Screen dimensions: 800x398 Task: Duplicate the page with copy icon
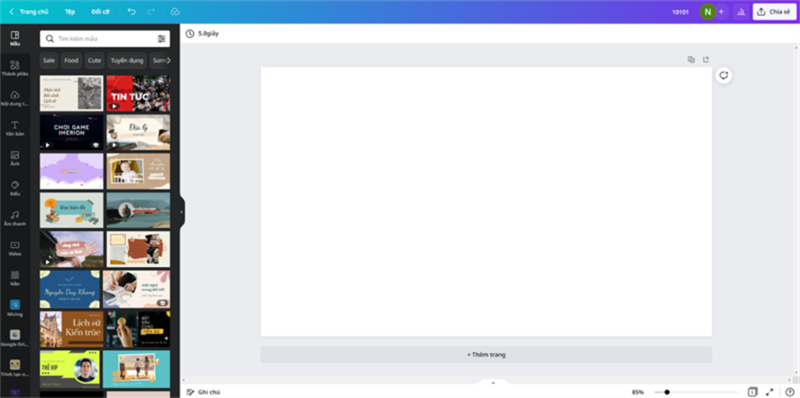coord(691,60)
